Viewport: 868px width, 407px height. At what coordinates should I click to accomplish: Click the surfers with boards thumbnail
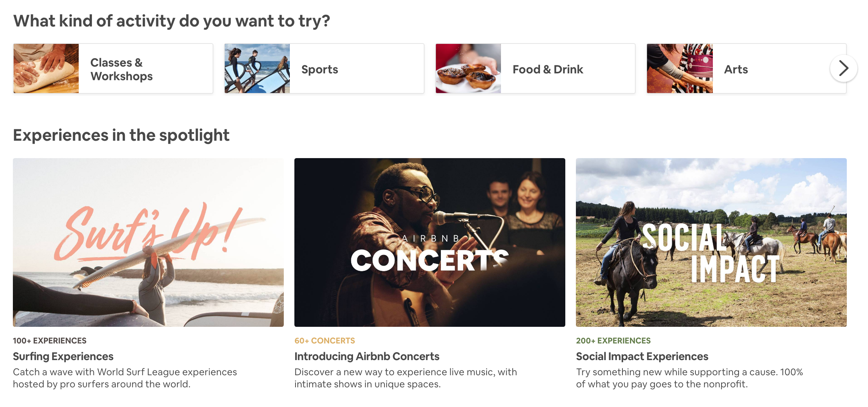click(257, 68)
